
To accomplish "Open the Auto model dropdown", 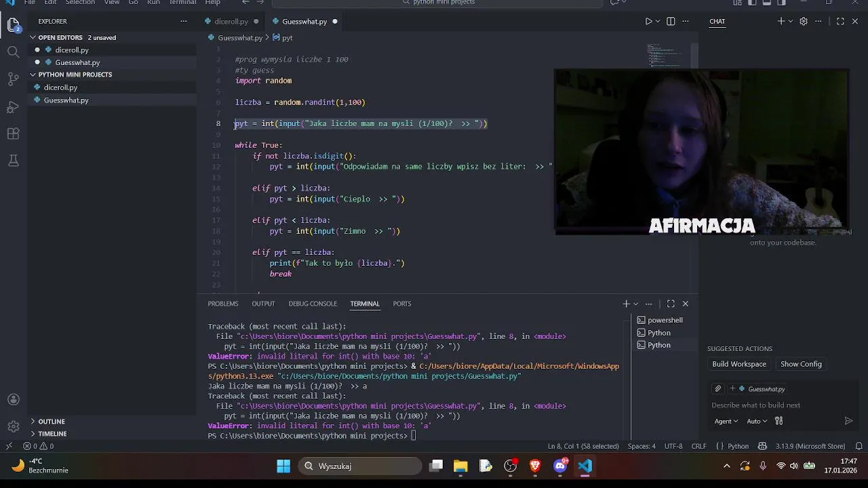I will pos(757,421).
